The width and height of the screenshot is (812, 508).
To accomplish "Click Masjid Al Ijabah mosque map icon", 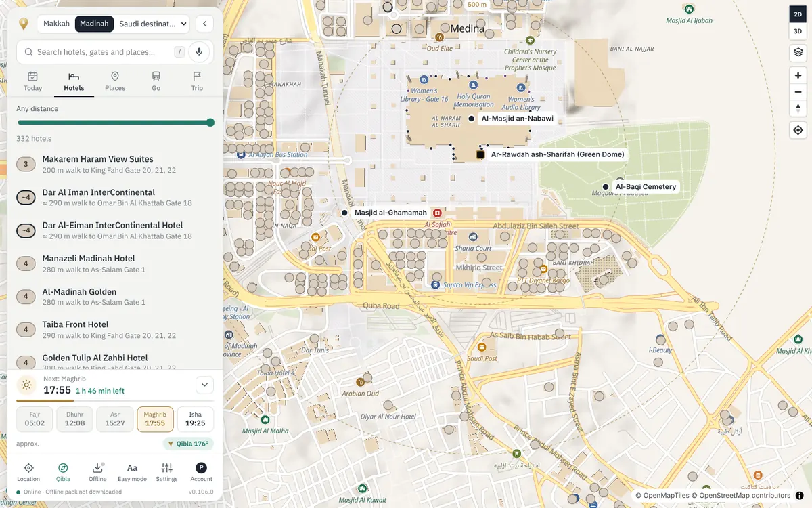I will [689, 9].
